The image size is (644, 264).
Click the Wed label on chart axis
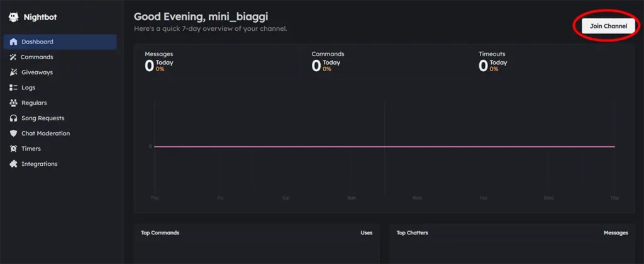[548, 198]
